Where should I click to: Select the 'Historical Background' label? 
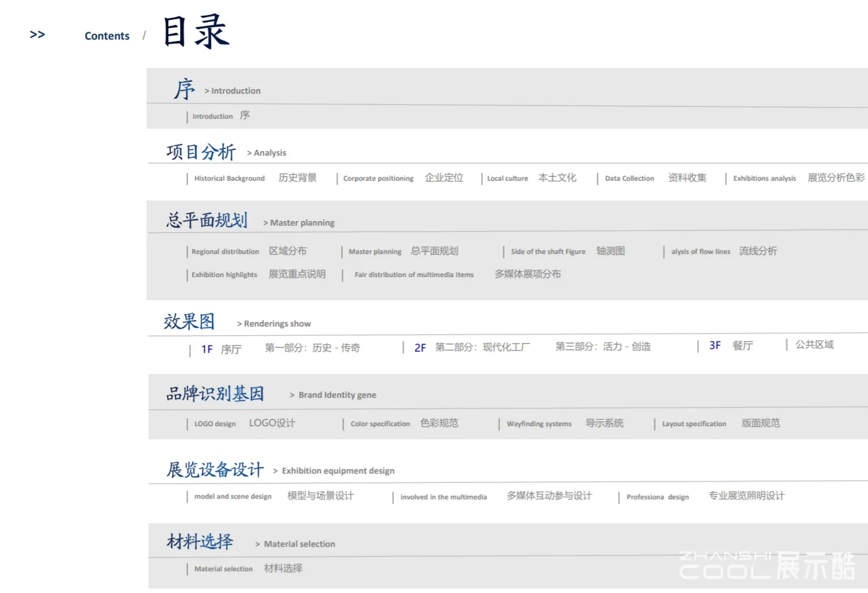[x=230, y=179]
